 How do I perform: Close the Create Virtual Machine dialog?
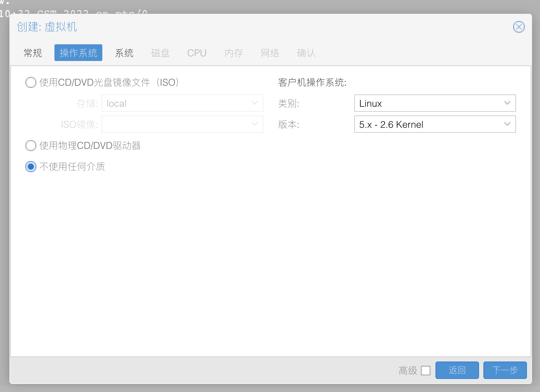coord(519,27)
